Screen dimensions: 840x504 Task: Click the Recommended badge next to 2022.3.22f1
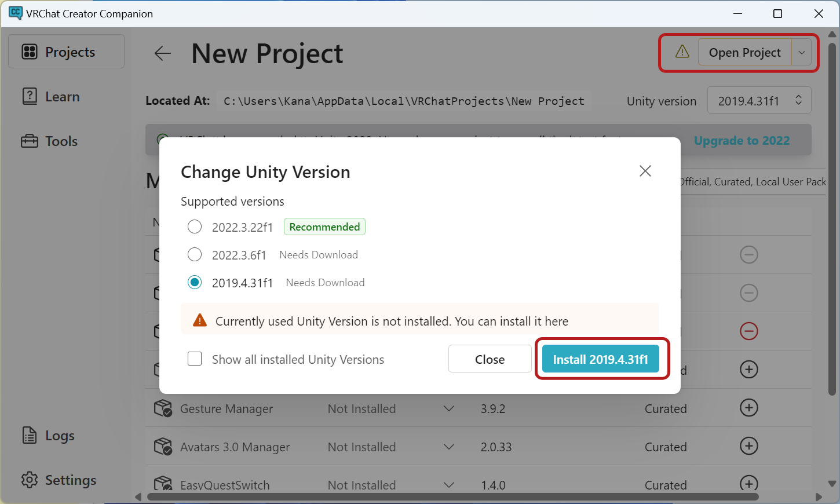pyautogui.click(x=324, y=227)
